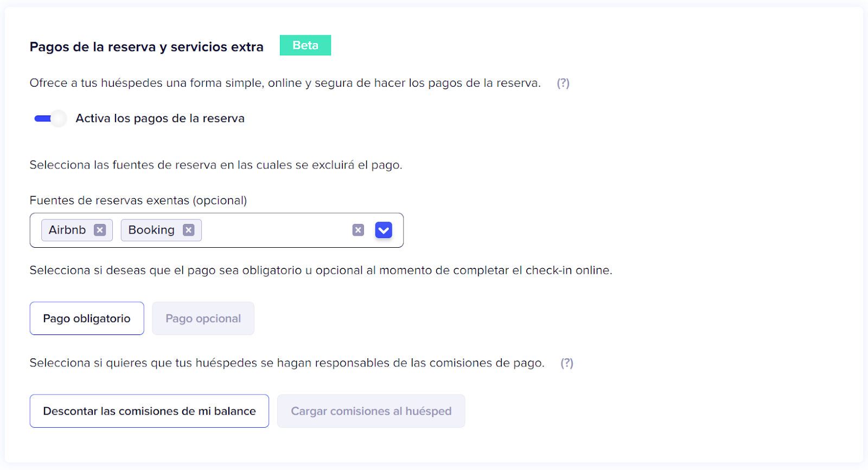Remove the Booking tag from exempt sources

coord(188,230)
